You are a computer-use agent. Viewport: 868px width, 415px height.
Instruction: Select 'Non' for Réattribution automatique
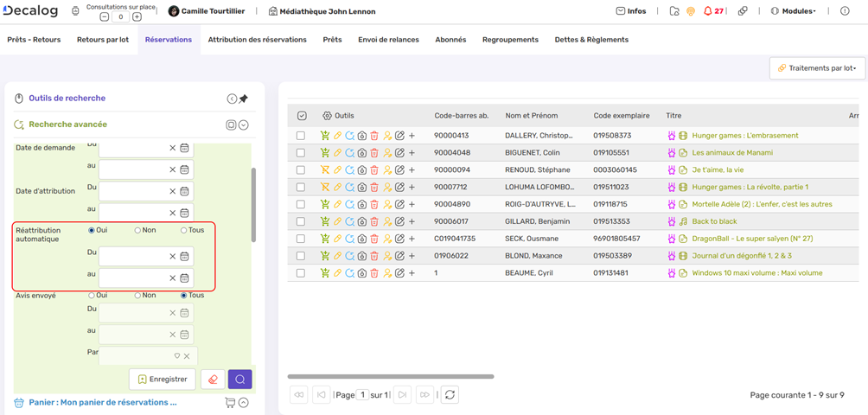137,230
